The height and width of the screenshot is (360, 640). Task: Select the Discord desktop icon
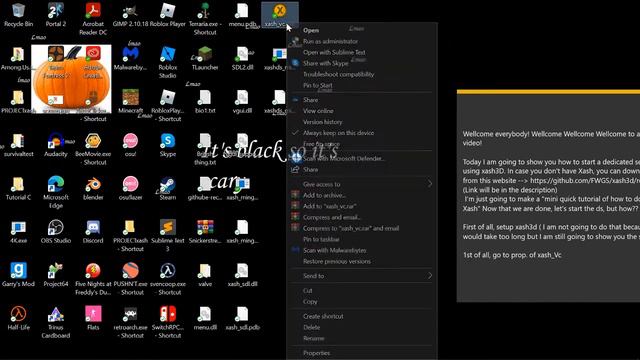[93, 231]
